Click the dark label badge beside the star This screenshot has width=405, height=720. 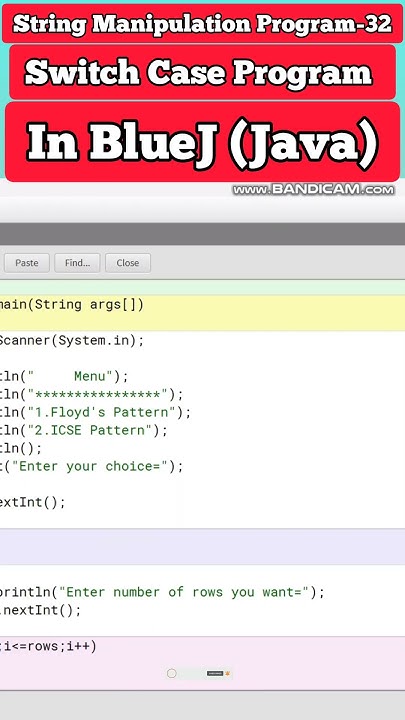215,674
